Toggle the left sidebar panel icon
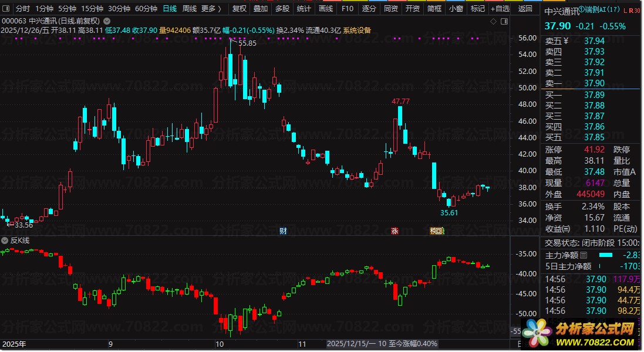This screenshot has width=644, height=352. click(x=6, y=9)
